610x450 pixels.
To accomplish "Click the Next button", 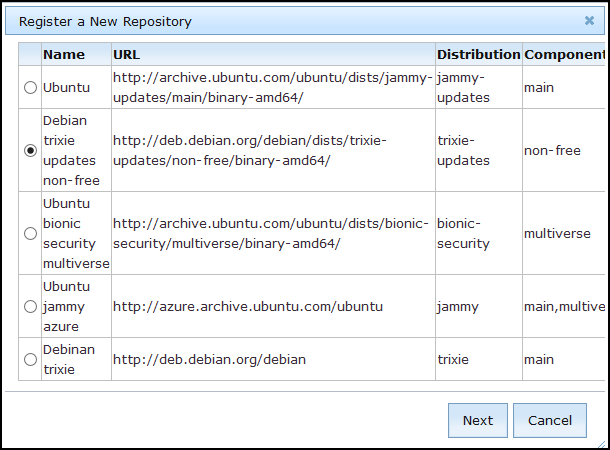I will [478, 420].
